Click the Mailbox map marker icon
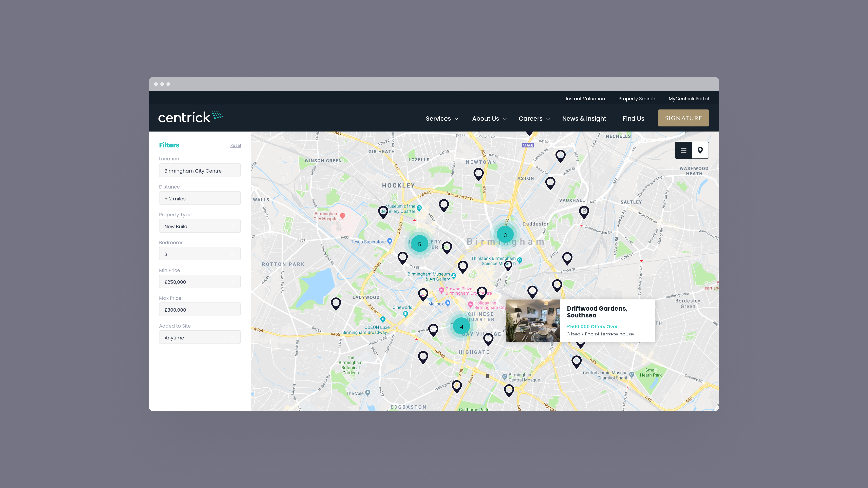This screenshot has width=868, height=488. pos(448,303)
